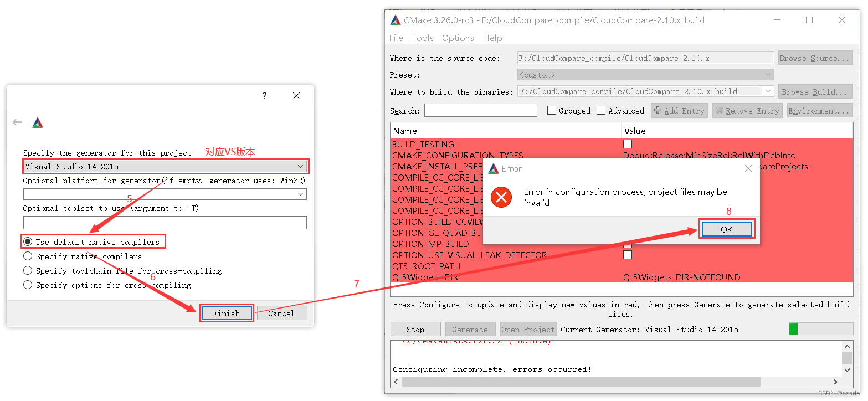This screenshot has height=401, width=868.
Task: Click the optional toolset input field
Action: [165, 223]
